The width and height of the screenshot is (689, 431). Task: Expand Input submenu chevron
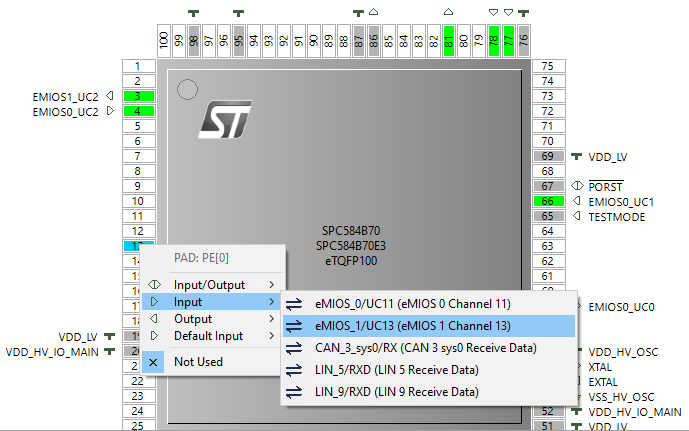[272, 302]
